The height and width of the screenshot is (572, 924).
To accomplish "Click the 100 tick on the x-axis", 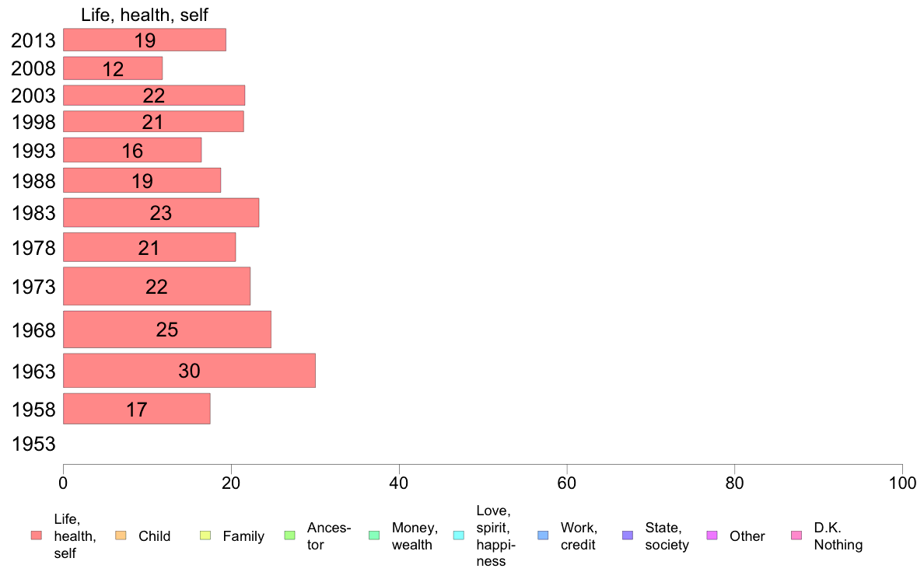I will [902, 483].
